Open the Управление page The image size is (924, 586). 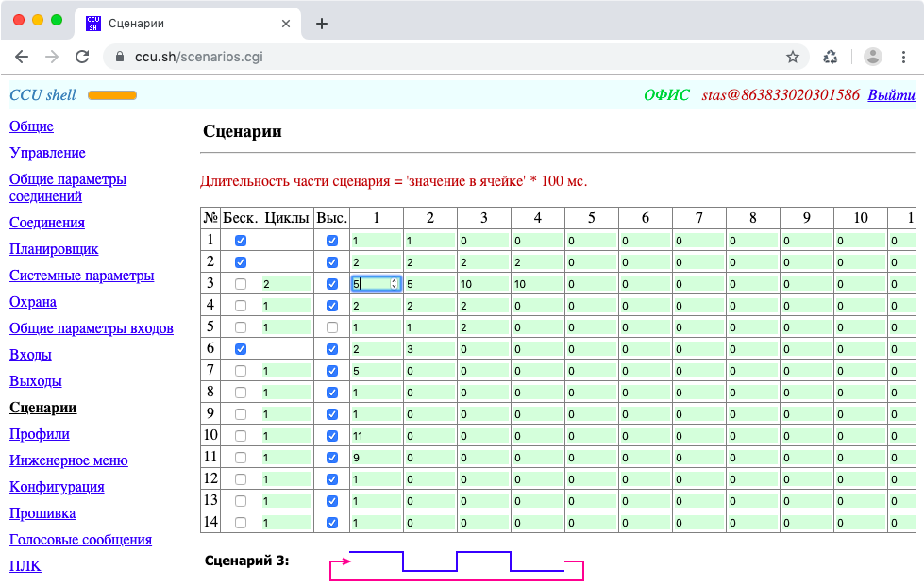point(47,153)
